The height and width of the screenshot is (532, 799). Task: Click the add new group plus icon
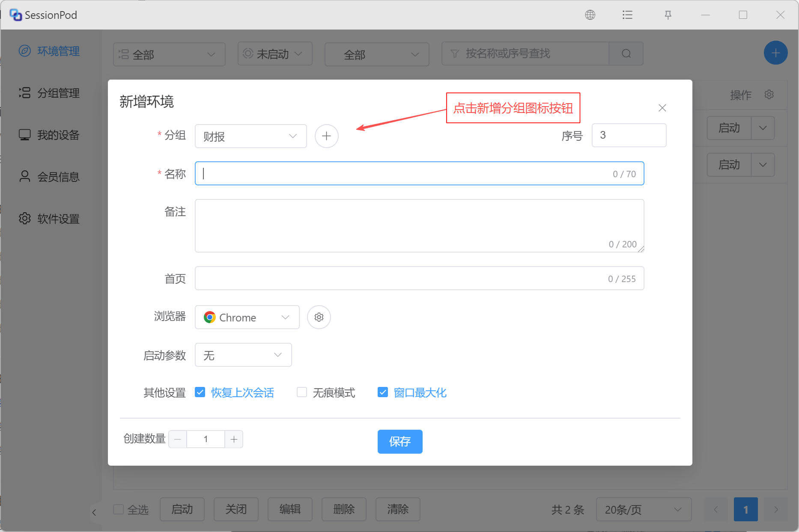(326, 136)
